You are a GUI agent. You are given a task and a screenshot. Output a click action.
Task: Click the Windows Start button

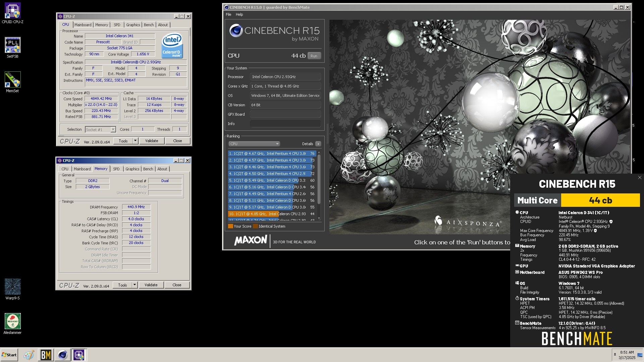(9, 355)
